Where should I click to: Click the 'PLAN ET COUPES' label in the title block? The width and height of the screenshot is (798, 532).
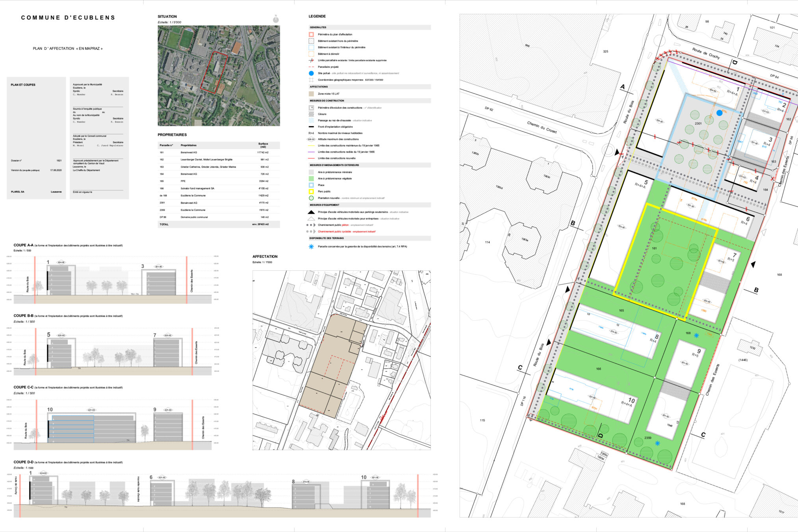(x=23, y=85)
